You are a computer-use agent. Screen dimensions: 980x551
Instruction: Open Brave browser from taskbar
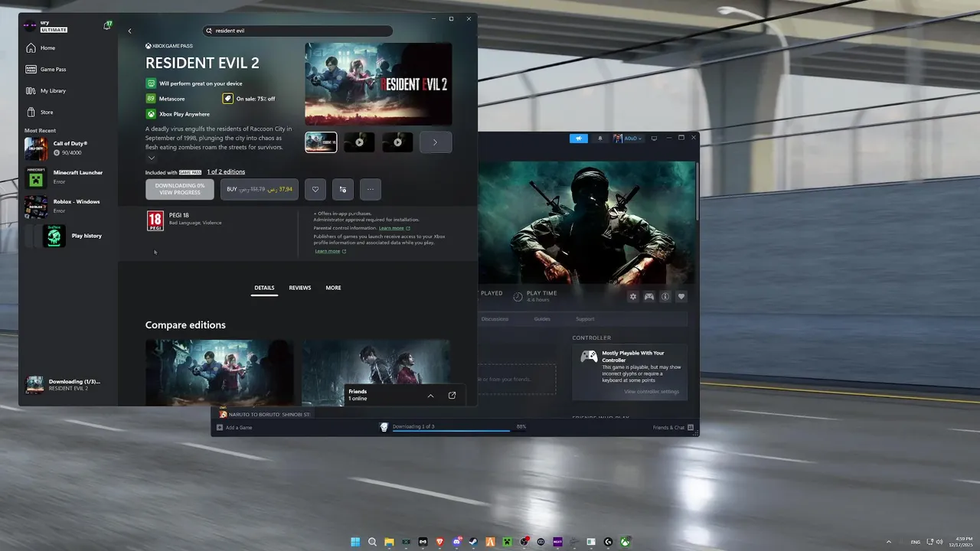pyautogui.click(x=439, y=542)
